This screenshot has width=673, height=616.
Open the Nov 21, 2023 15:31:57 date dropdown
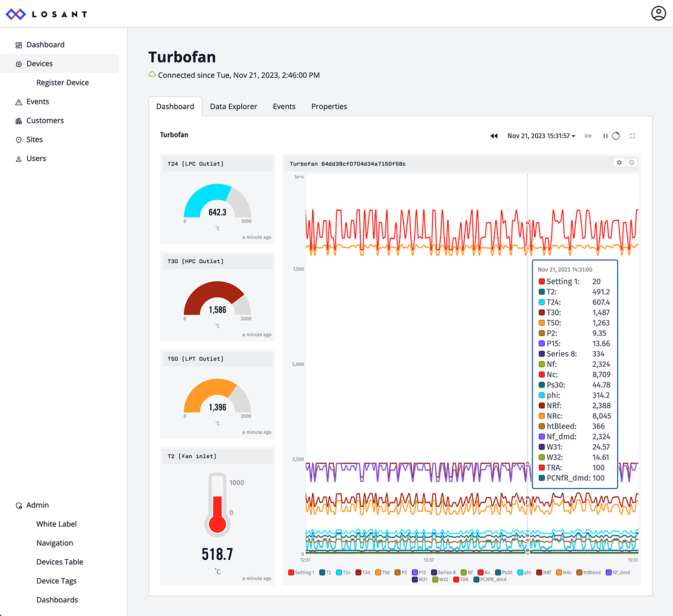pos(541,136)
